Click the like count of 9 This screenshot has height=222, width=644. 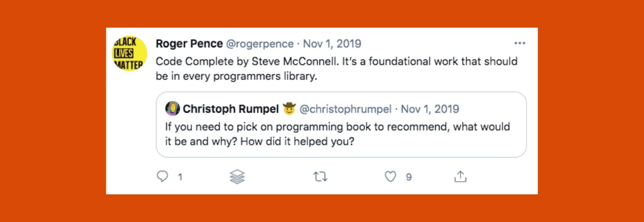409,178
